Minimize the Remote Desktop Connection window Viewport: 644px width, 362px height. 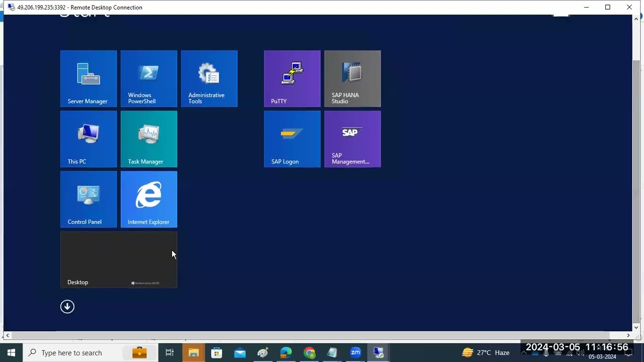coord(586,7)
